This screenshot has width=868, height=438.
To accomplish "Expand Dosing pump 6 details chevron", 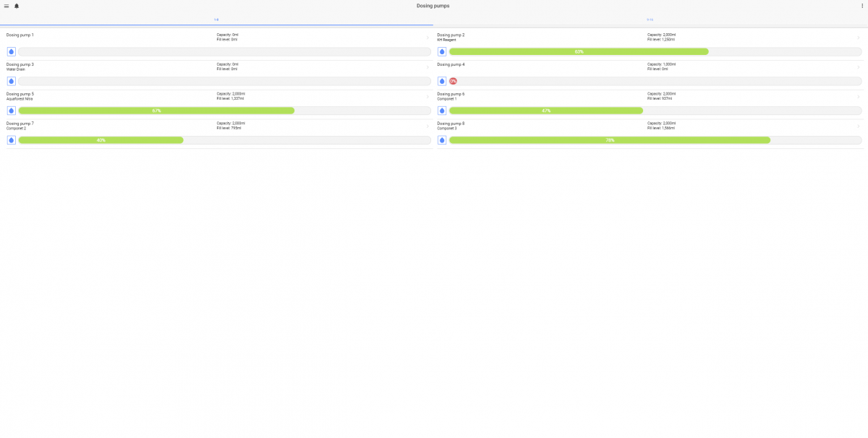I will point(859,96).
